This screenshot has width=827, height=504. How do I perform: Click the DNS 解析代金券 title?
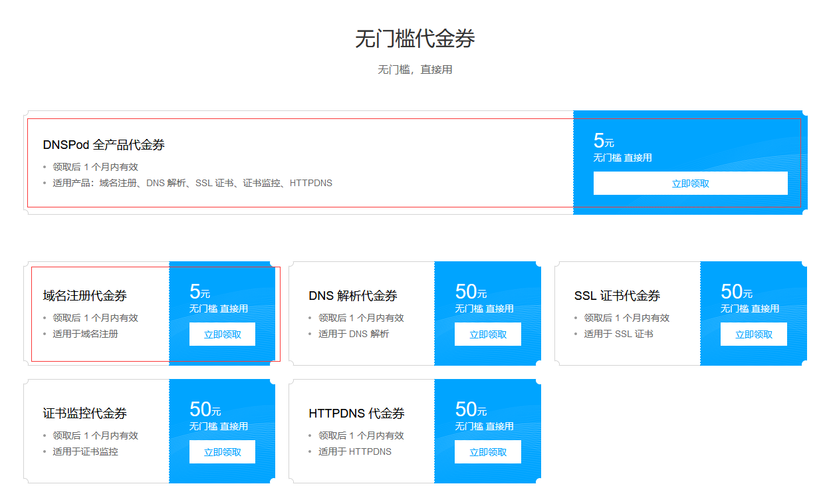[x=353, y=296]
